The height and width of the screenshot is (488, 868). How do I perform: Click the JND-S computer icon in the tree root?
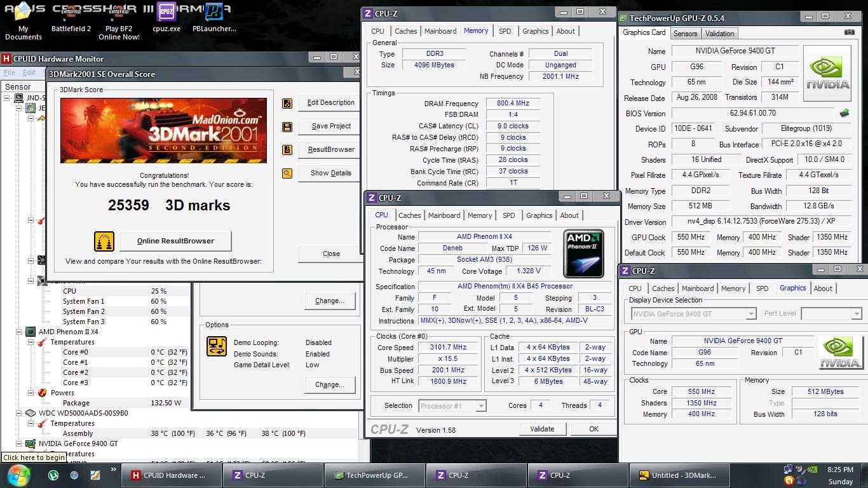(18, 98)
